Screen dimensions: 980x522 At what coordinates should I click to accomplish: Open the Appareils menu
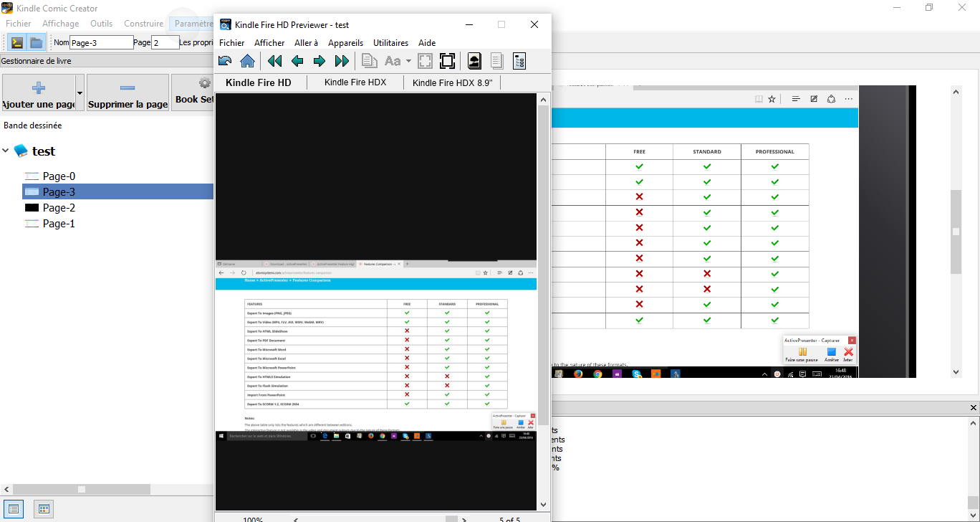click(x=346, y=43)
